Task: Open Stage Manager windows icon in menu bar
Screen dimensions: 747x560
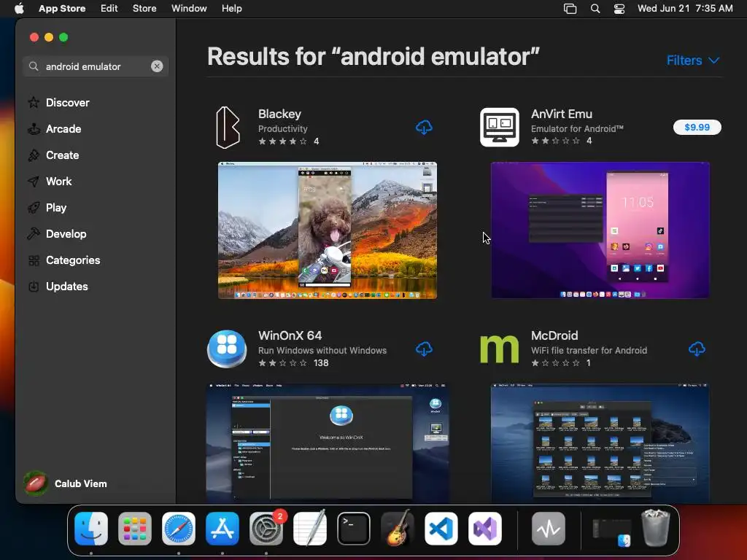Action: pyautogui.click(x=570, y=8)
